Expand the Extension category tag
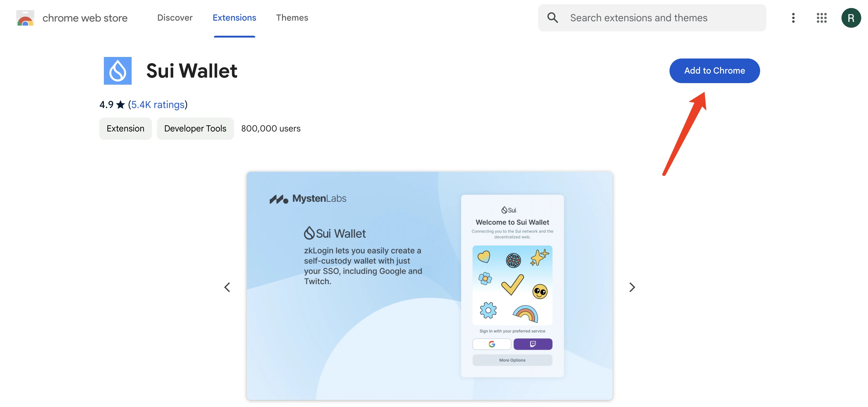Image resolution: width=868 pixels, height=407 pixels. coord(126,128)
